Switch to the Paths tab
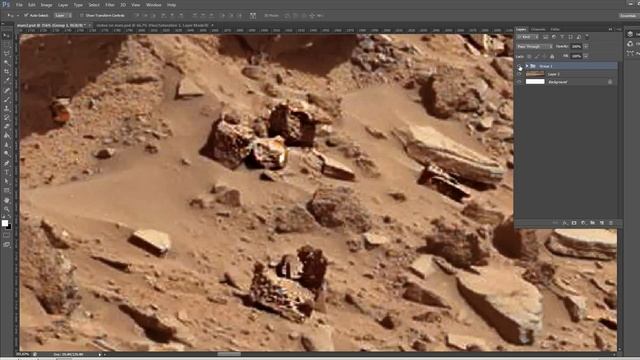 555,29
